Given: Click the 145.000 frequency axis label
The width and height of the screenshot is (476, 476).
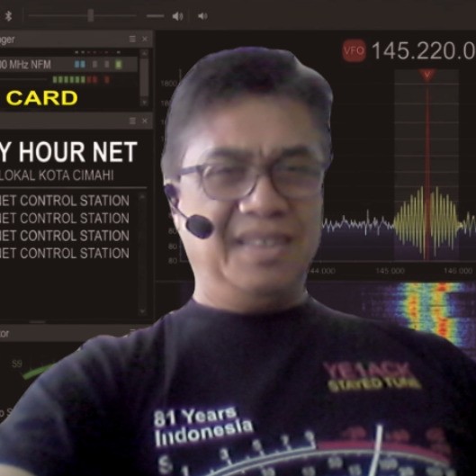Looking at the screenshot, I should click(391, 271).
